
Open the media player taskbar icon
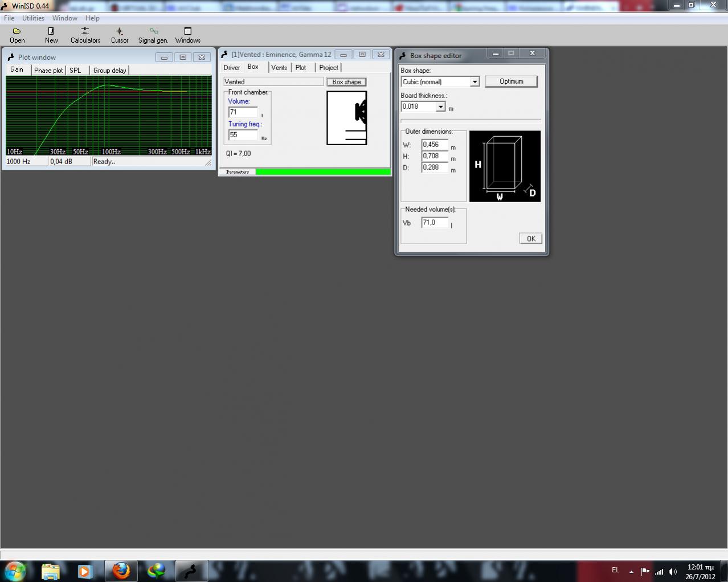click(x=85, y=571)
